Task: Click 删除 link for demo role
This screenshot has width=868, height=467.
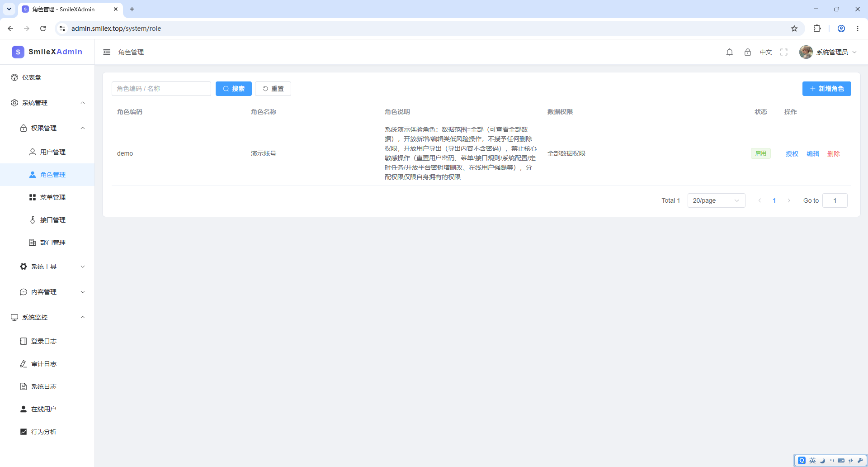Action: coord(834,154)
